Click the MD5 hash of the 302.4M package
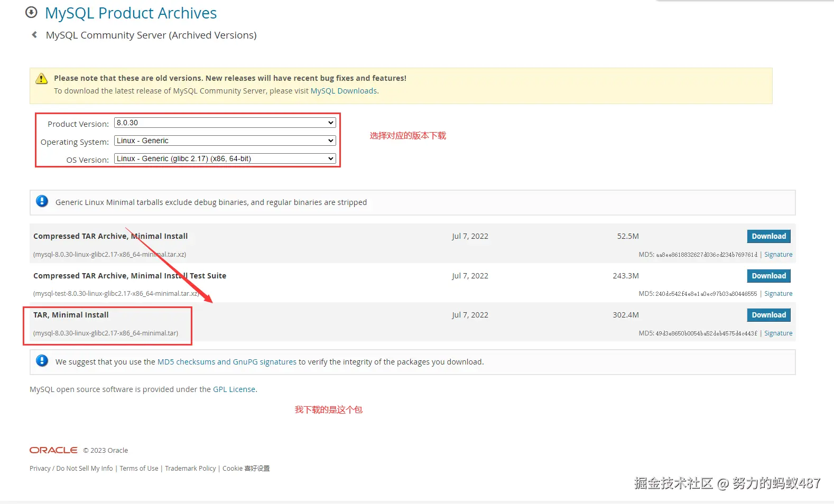The image size is (834, 504). (706, 333)
